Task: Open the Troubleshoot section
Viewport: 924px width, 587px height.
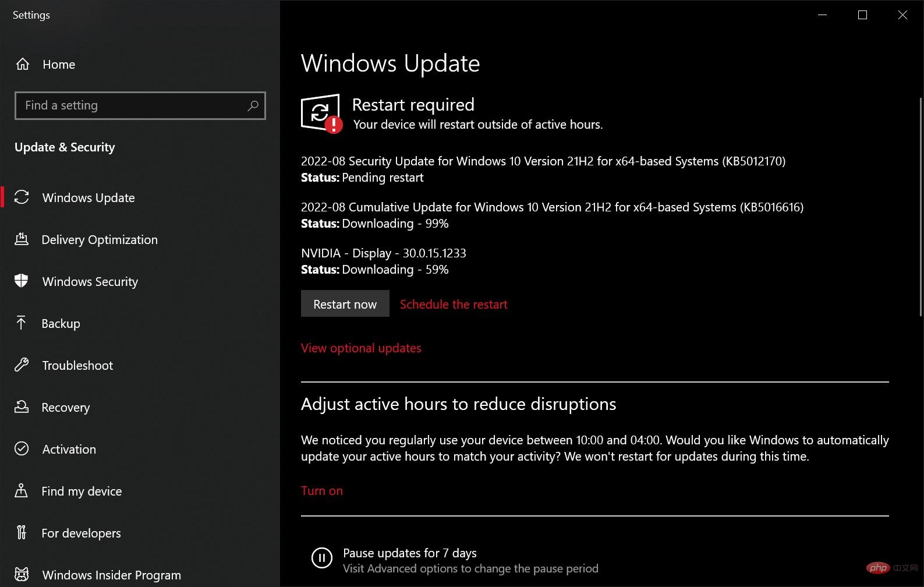Action: [77, 366]
